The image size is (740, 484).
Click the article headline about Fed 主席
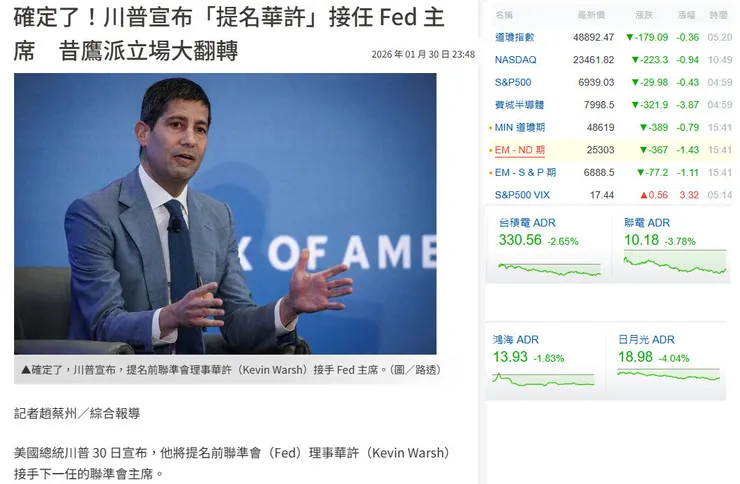point(229,34)
